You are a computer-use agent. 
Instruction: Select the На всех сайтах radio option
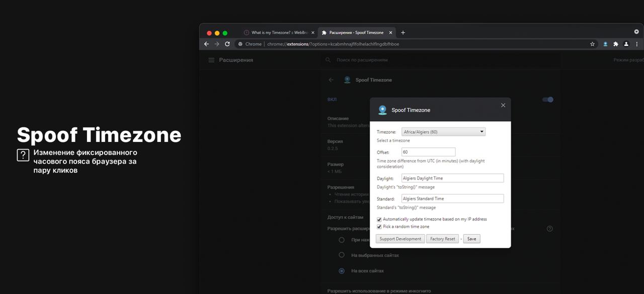pos(342,271)
